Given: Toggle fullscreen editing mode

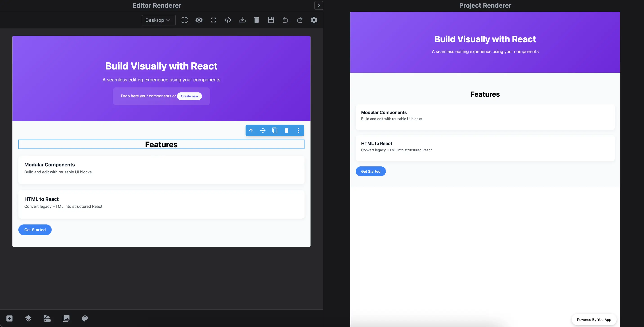Looking at the screenshot, I should coord(213,20).
